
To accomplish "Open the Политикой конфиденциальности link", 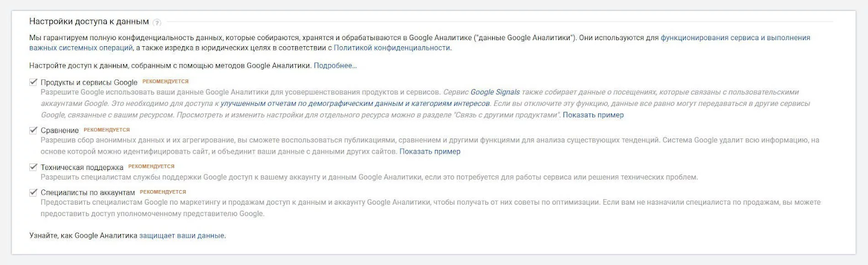I will click(392, 48).
